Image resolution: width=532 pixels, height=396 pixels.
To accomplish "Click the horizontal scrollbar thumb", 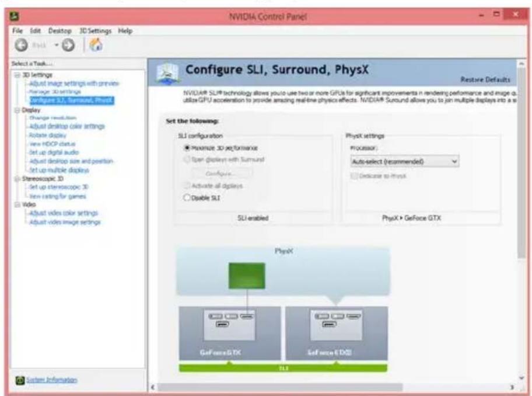I will tap(280, 387).
